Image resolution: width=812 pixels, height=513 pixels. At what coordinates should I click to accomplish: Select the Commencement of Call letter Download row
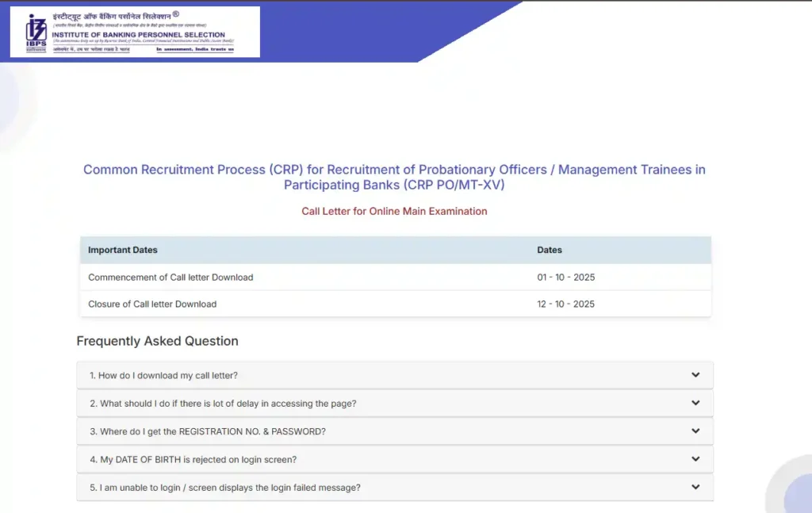click(170, 278)
